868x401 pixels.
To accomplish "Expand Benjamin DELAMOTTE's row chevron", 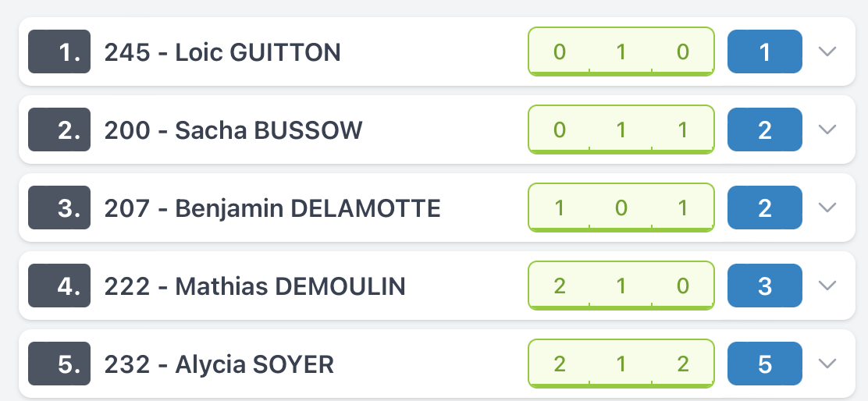I will [x=827, y=208].
